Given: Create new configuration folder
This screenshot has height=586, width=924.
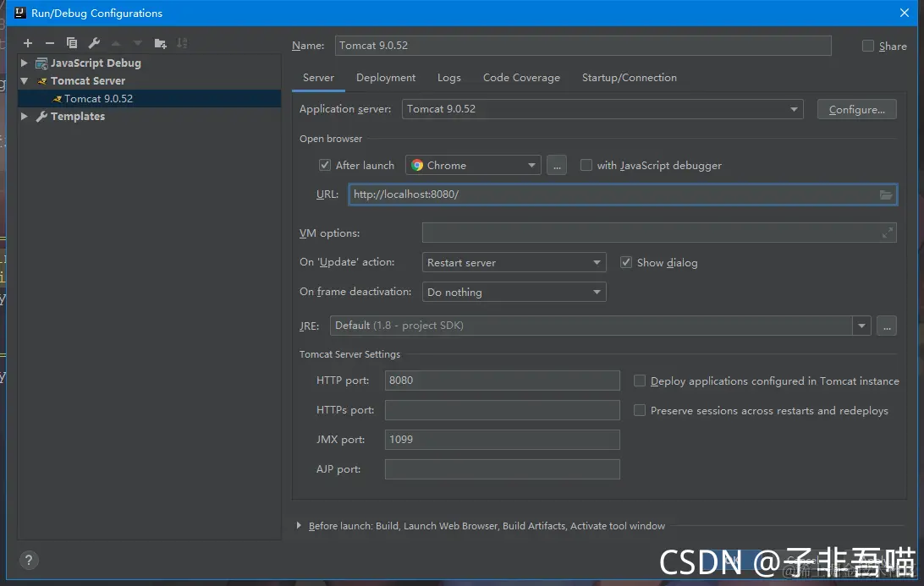Looking at the screenshot, I should click(x=160, y=43).
